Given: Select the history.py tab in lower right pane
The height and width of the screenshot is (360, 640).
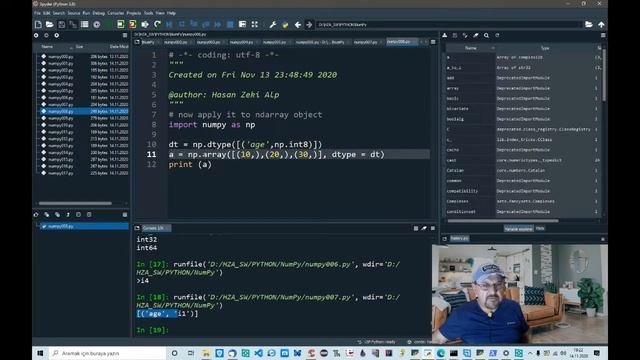Looking at the screenshot, I should click(460, 238).
